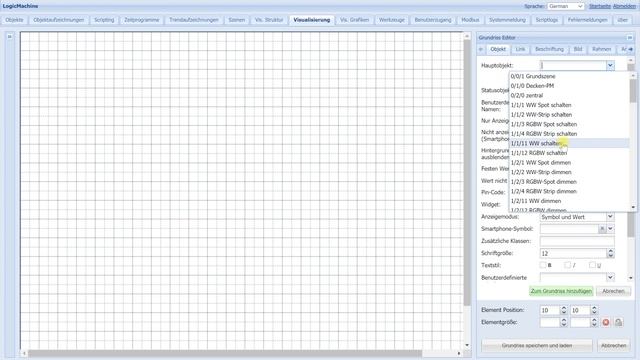640x360 pixels.
Task: Select 0/2/0 zentral from list
Action: [569, 96]
